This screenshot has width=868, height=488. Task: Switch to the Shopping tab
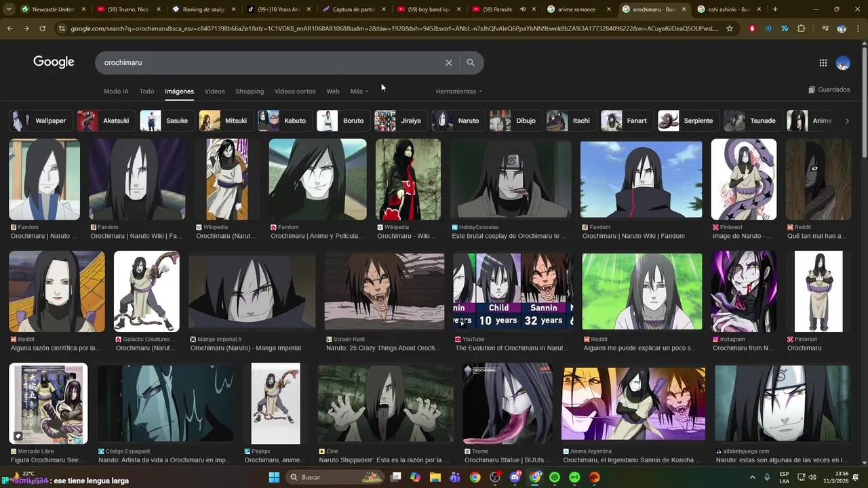point(250,91)
